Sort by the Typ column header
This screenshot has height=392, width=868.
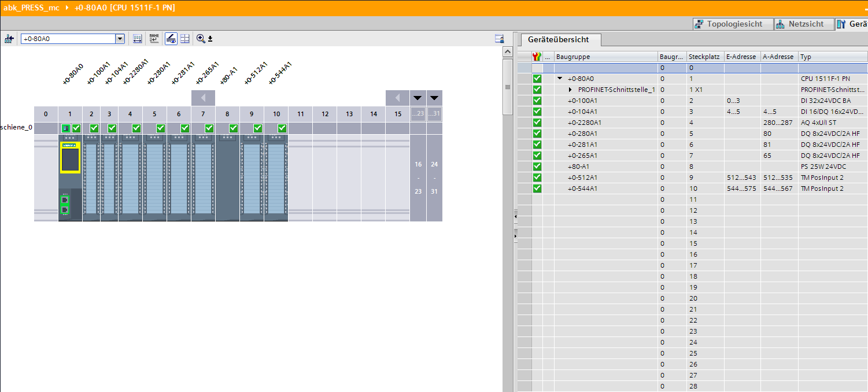click(x=833, y=57)
